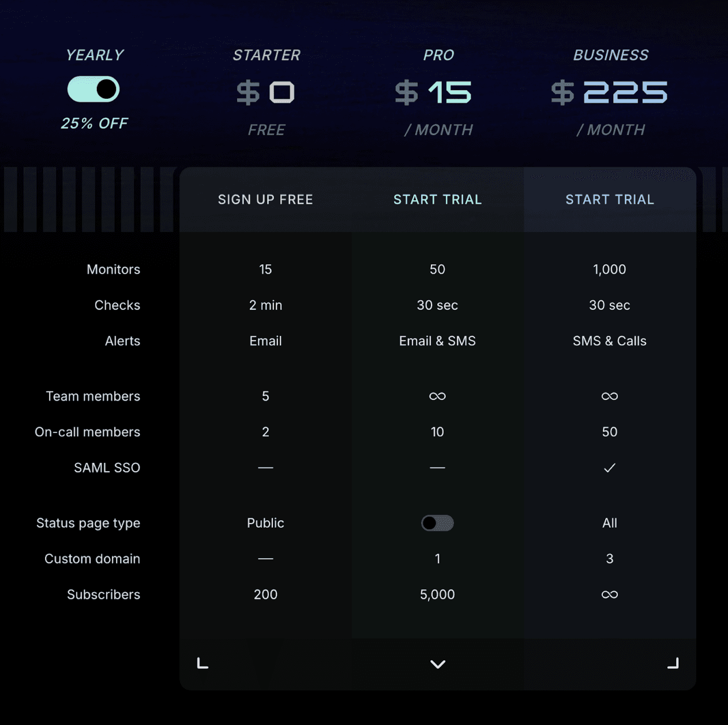Click the $225 Business price

pyautogui.click(x=609, y=92)
